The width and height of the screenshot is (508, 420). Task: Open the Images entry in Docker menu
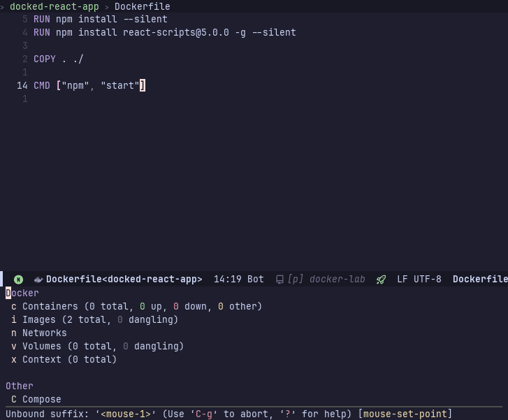click(38, 319)
